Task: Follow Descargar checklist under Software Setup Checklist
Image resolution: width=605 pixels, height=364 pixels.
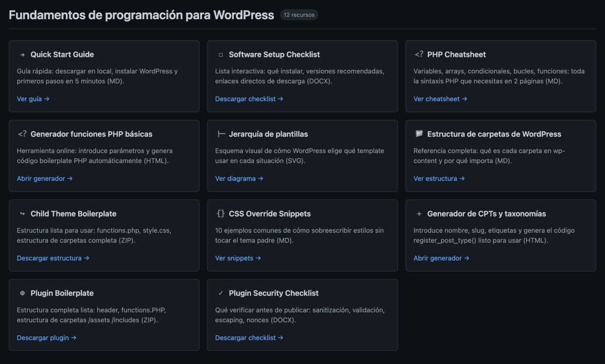Action: (x=249, y=98)
